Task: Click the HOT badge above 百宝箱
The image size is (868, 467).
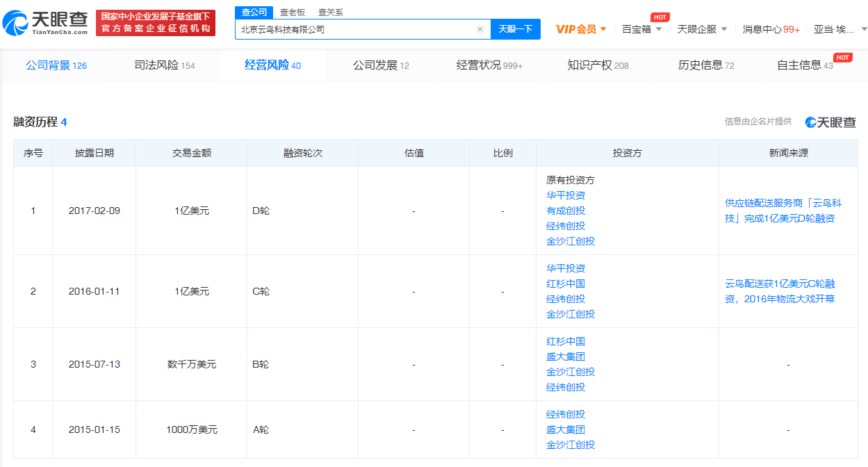Action: pos(660,17)
